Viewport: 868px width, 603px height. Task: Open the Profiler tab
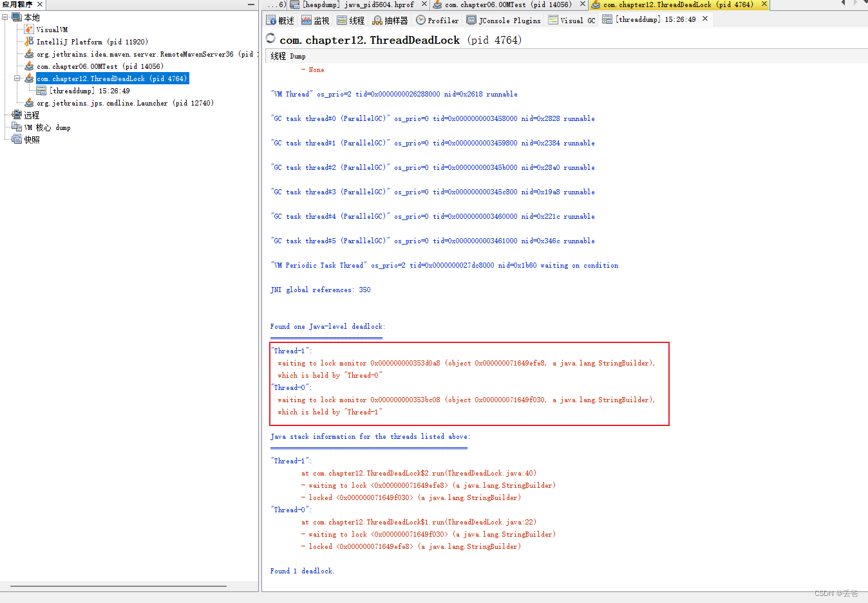(437, 21)
